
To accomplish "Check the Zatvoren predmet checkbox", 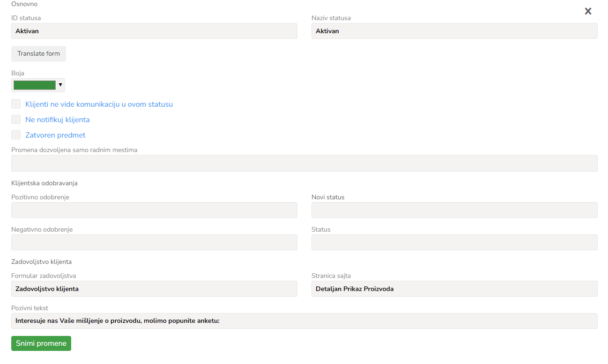I will click(x=16, y=135).
